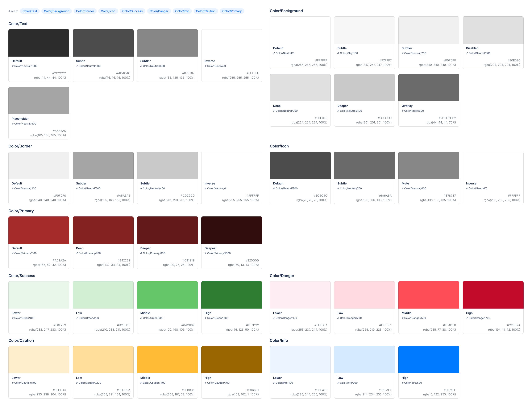Click link icon beside Color/Info/500
The image size is (532, 407).
click(x=403, y=383)
